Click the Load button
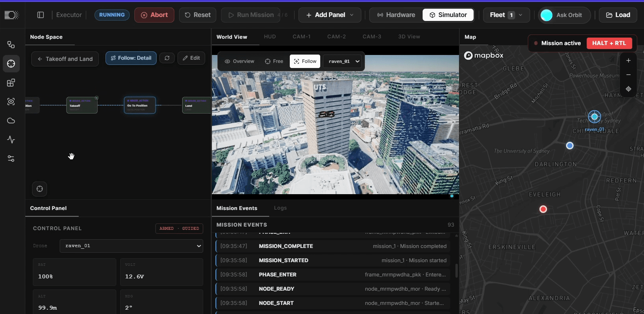This screenshot has height=314, width=644. tap(618, 15)
